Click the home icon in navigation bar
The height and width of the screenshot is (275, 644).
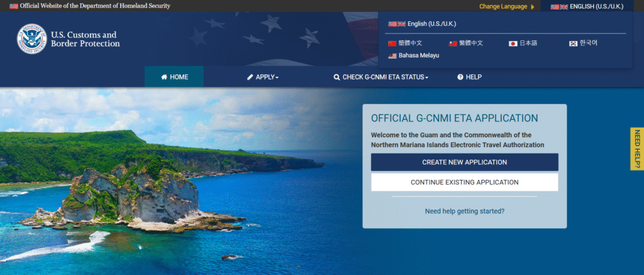[x=164, y=77]
